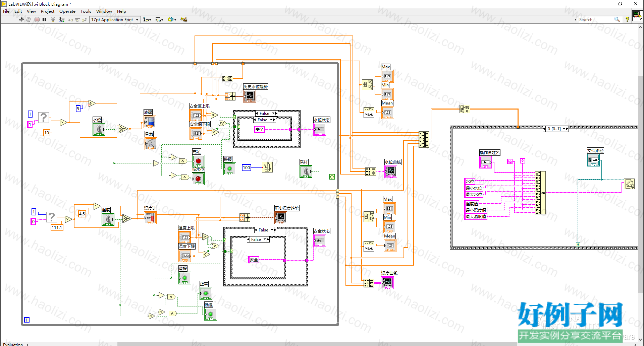Open the Operate menu

tap(67, 11)
